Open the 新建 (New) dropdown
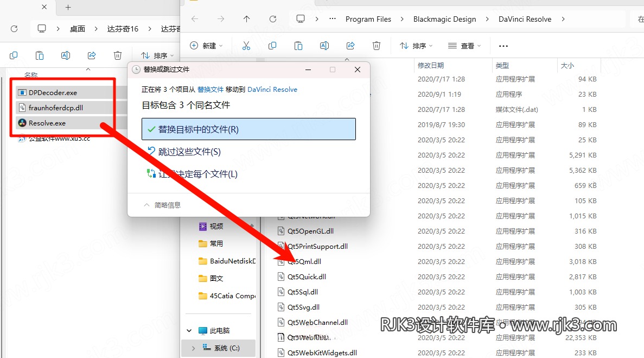644x358 pixels. point(206,46)
